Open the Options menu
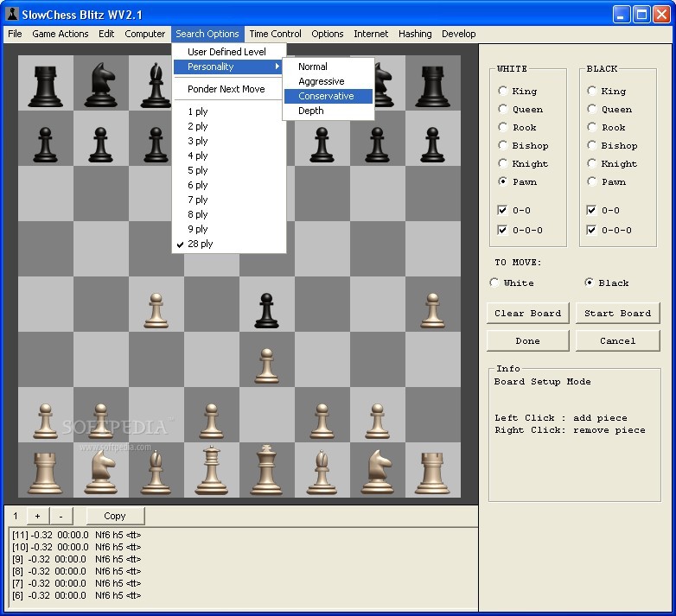676x616 pixels. (328, 34)
